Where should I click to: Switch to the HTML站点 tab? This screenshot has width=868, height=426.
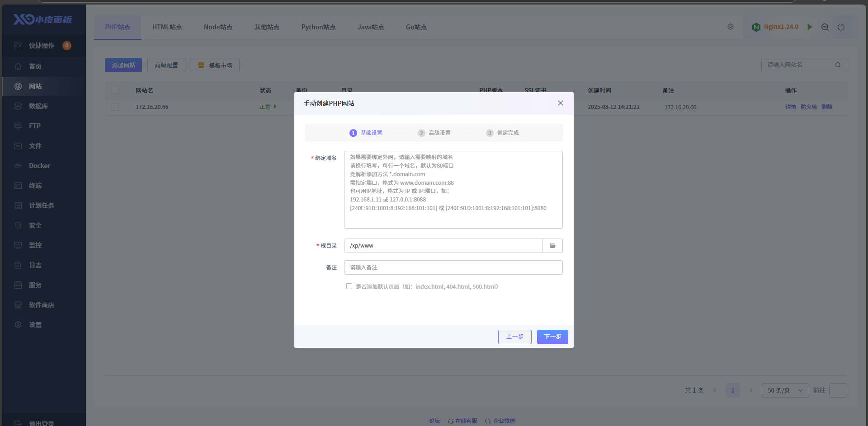click(167, 27)
